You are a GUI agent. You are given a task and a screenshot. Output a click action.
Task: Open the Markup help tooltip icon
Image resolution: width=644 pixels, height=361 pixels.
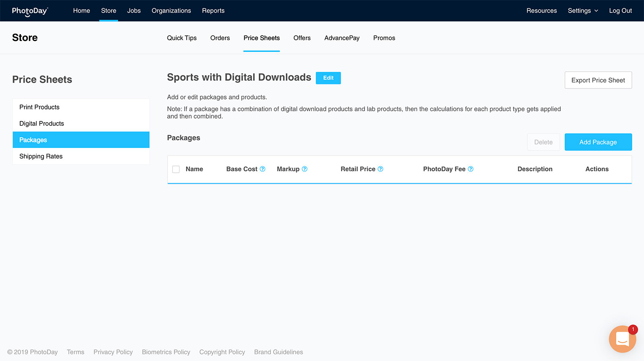click(x=305, y=169)
